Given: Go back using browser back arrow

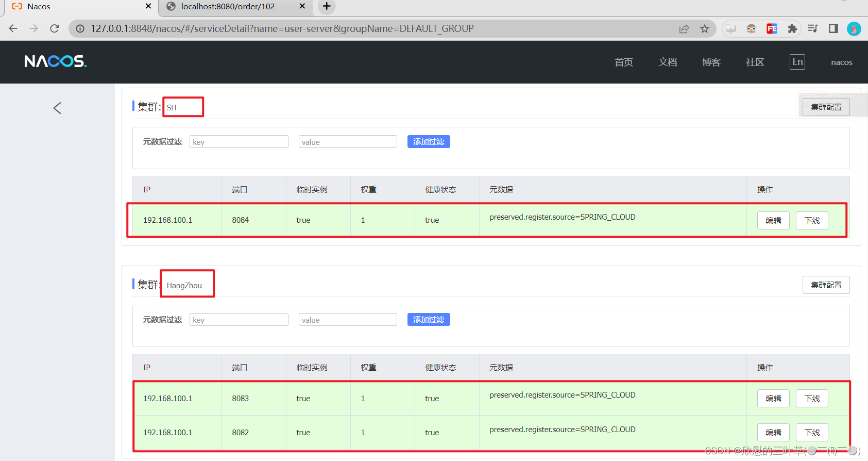Looking at the screenshot, I should (x=13, y=28).
